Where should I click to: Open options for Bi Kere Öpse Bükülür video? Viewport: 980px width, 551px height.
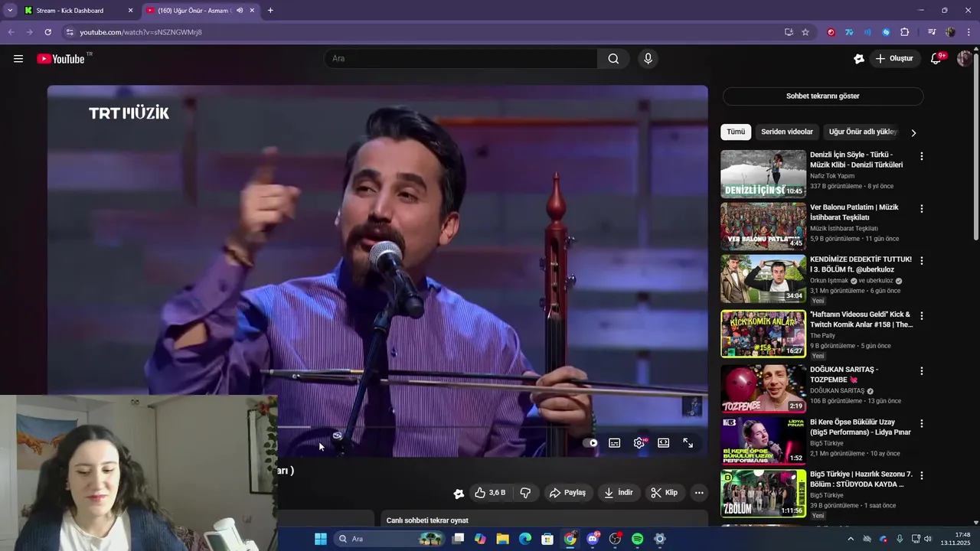[922, 423]
